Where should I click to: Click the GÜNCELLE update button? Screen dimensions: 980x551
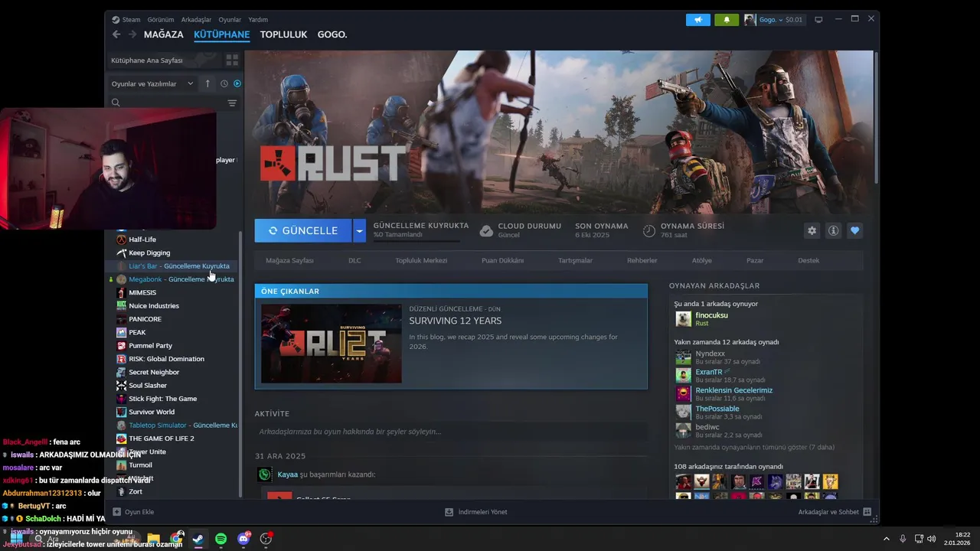click(x=303, y=230)
